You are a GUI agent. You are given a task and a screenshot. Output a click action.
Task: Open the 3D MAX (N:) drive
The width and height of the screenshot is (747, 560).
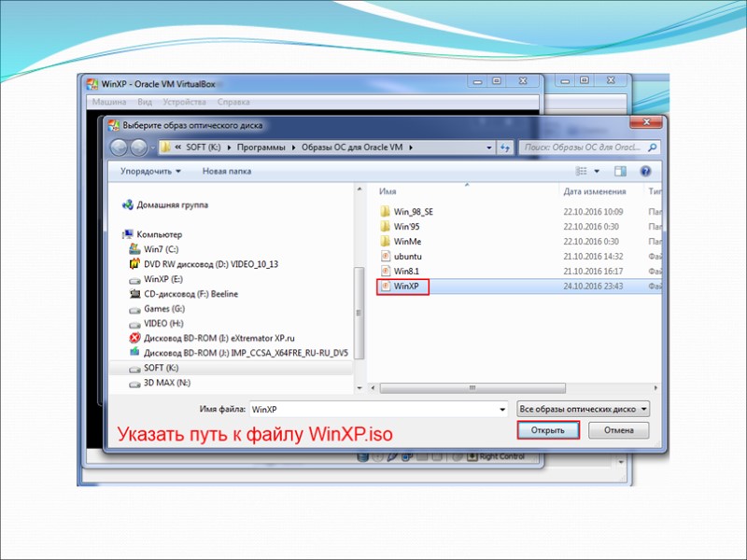pos(160,383)
